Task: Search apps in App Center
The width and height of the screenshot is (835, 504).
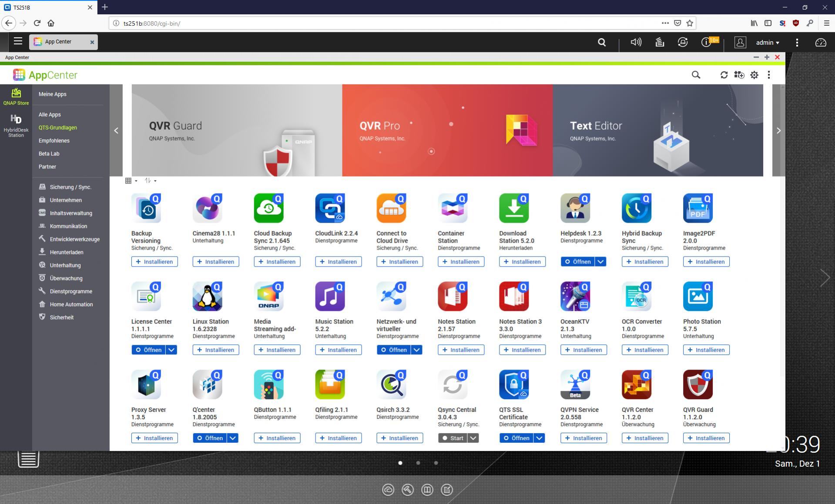Action: pos(696,75)
